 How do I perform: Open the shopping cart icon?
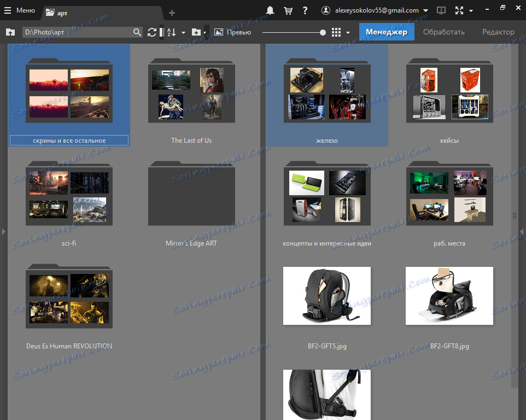pos(288,10)
